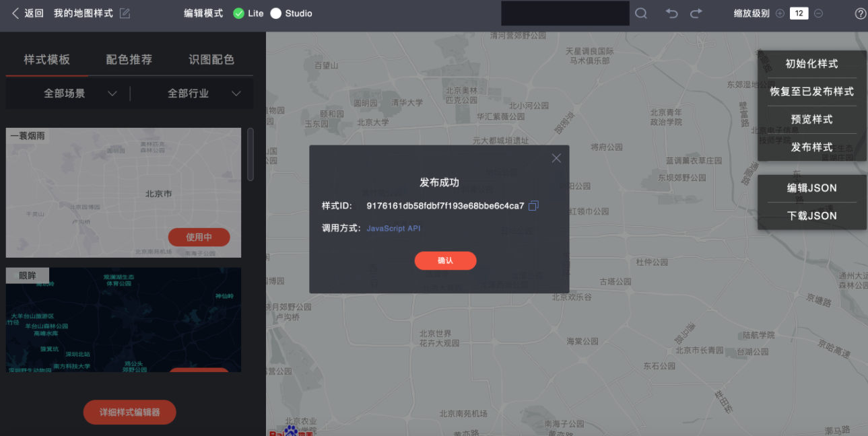Click the 使用中 button on 一蓑烟雨
The width and height of the screenshot is (868, 436).
tap(199, 237)
